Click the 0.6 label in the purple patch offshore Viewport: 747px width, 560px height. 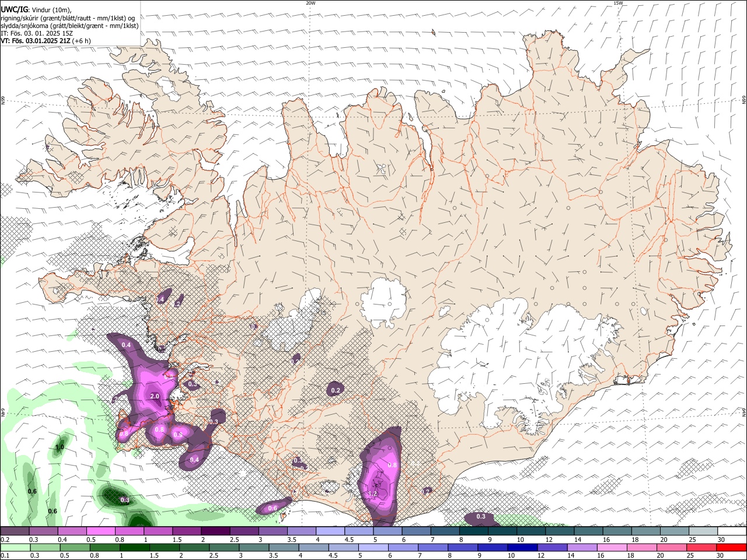(x=273, y=509)
